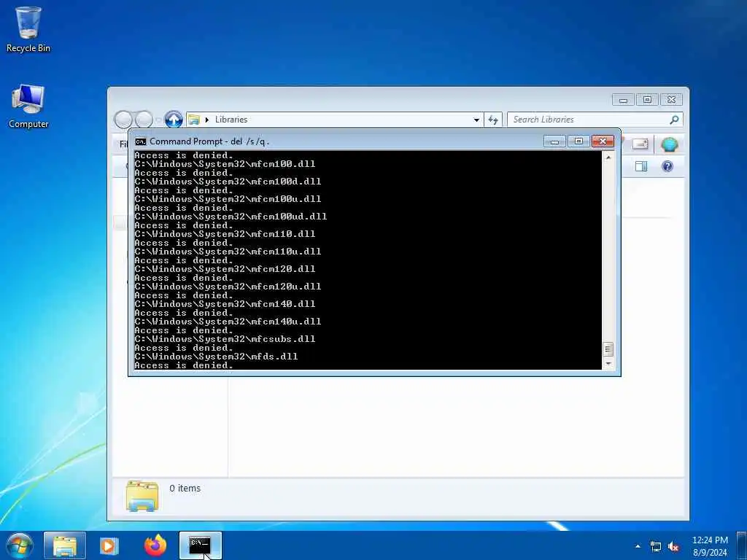This screenshot has height=560, width=747.
Task: Click the Command Prompt scrollbar thumb
Action: click(608, 349)
